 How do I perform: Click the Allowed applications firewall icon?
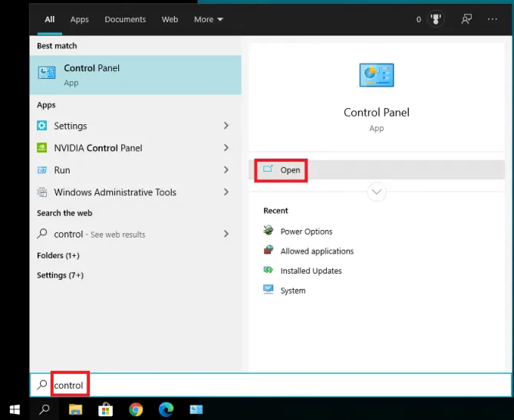(x=269, y=250)
